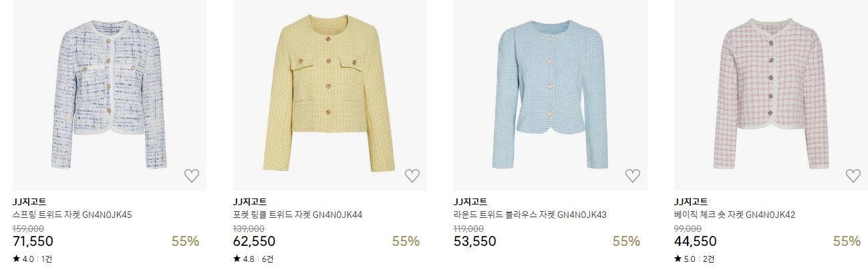Favorite the pink check jacket with its heart icon
The image size is (868, 280).
853,176
